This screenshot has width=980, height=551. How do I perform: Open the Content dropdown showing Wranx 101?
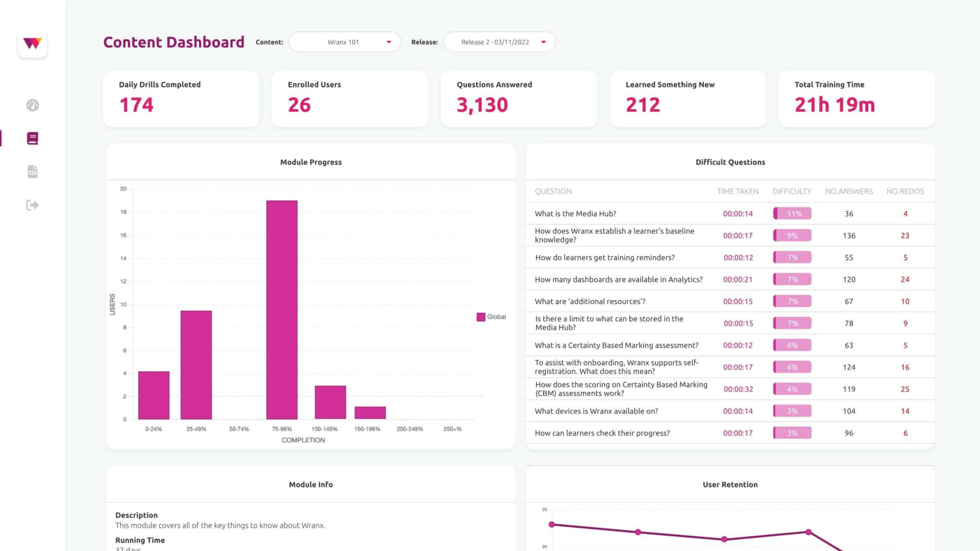(345, 42)
